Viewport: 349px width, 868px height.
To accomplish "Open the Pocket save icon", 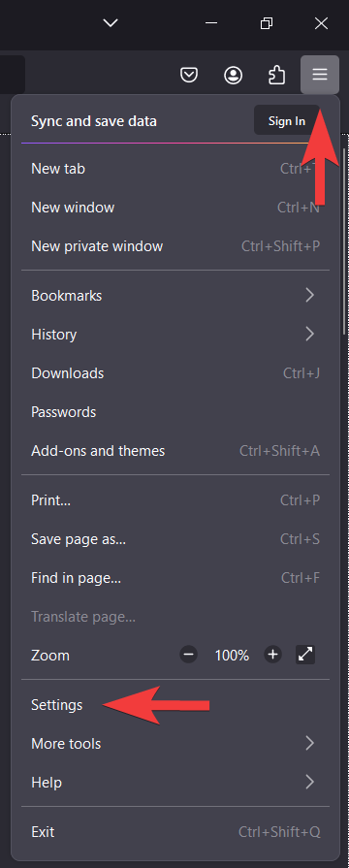I will pyautogui.click(x=190, y=75).
